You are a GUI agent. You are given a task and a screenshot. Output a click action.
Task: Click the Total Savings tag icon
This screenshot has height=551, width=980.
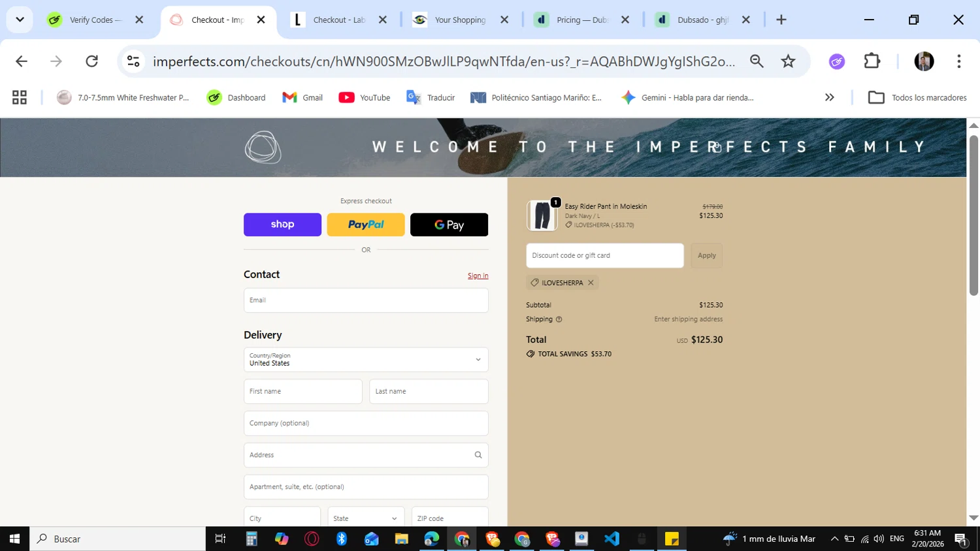click(x=531, y=354)
